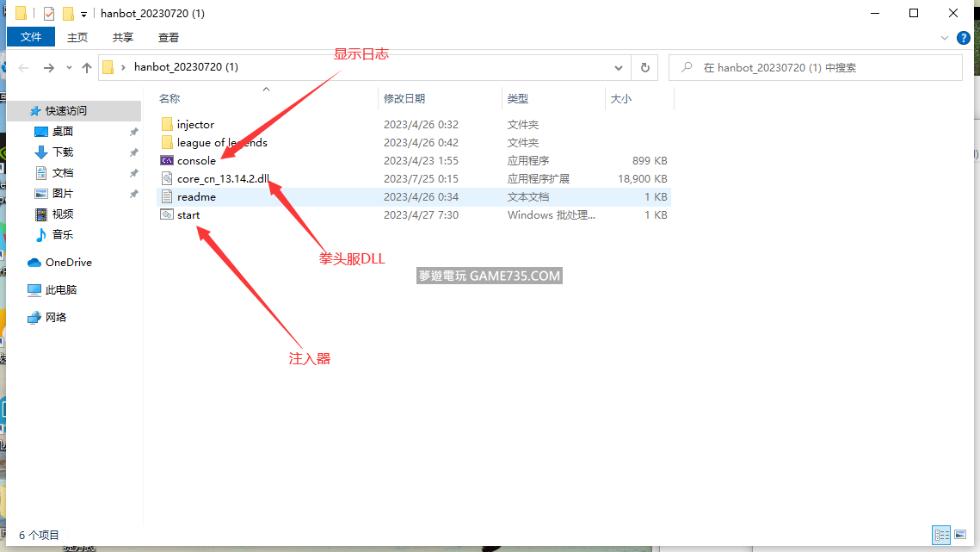
Task: Minimize the hanbot_20230720 window
Action: point(875,13)
